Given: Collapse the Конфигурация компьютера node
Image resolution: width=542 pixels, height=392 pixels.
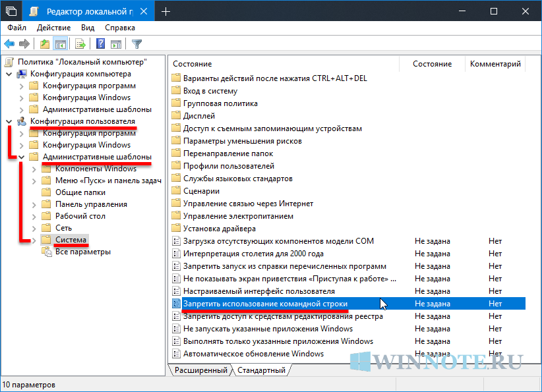Looking at the screenshot, I should coord(9,74).
